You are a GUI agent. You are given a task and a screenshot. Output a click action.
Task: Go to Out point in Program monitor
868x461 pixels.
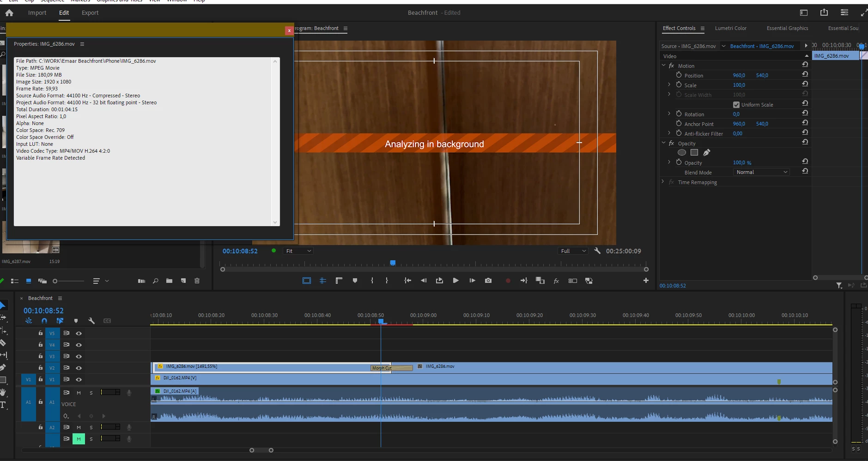524,281
